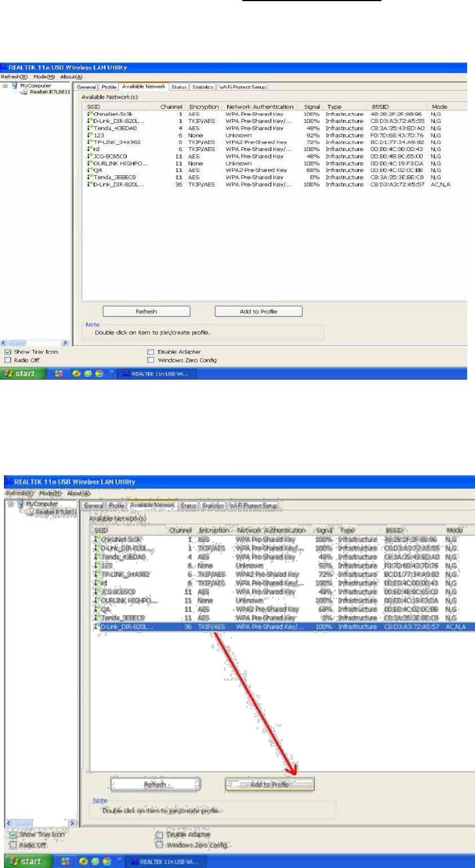Click ChinaNet-5s3k network icon in second screenshot

tap(97, 539)
